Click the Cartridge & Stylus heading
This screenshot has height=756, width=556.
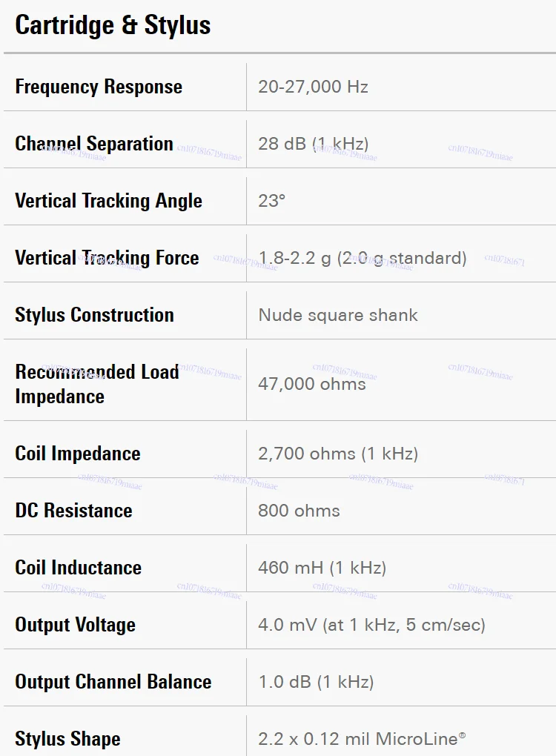pyautogui.click(x=113, y=25)
